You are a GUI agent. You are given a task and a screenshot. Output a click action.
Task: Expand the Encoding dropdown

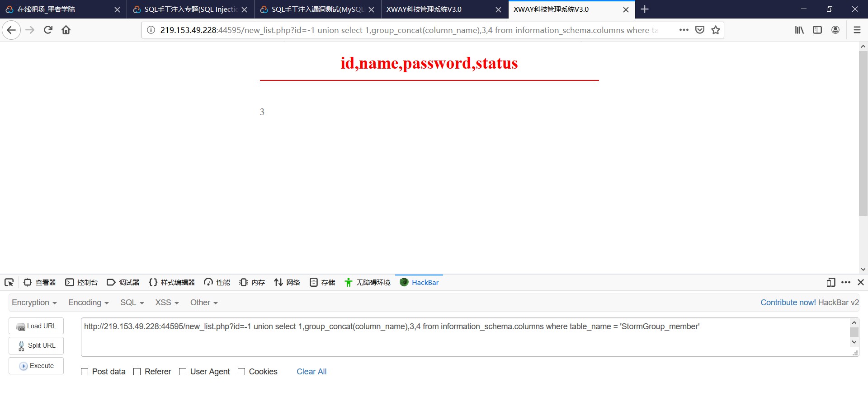click(89, 303)
